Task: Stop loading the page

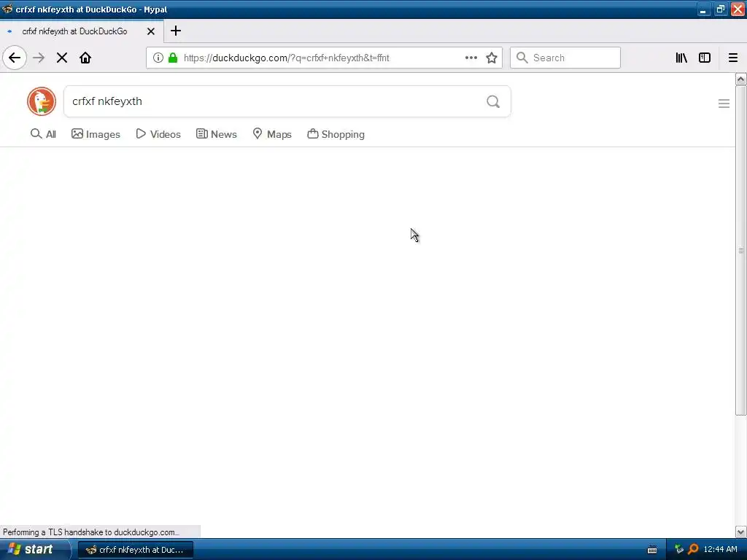Action: click(62, 58)
